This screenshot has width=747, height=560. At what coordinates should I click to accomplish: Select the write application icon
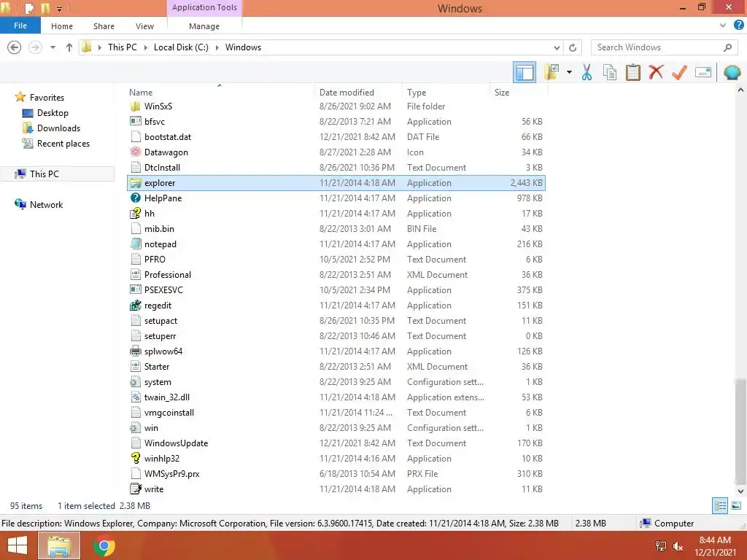[x=136, y=489]
